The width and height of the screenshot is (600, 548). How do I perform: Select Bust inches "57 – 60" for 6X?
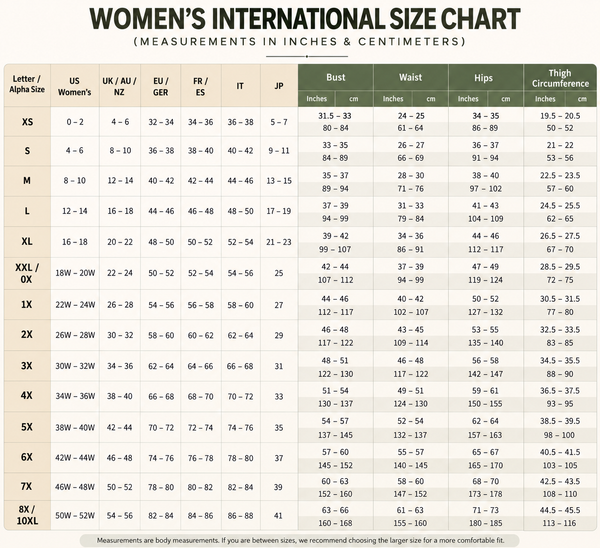[x=335, y=452]
